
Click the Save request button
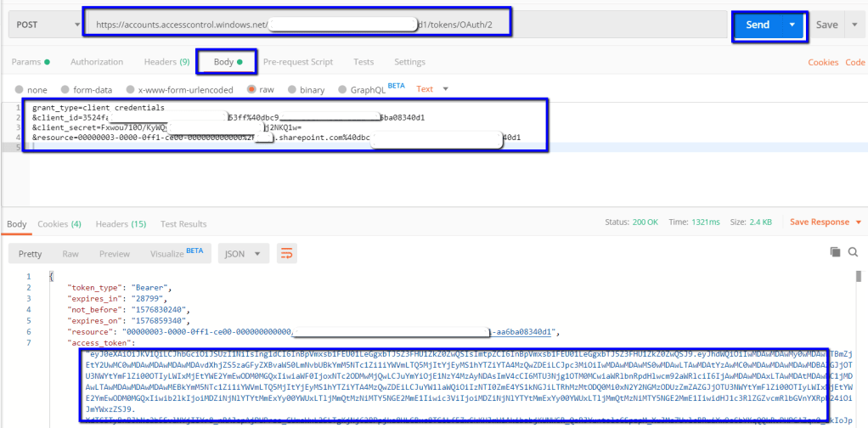pos(826,25)
